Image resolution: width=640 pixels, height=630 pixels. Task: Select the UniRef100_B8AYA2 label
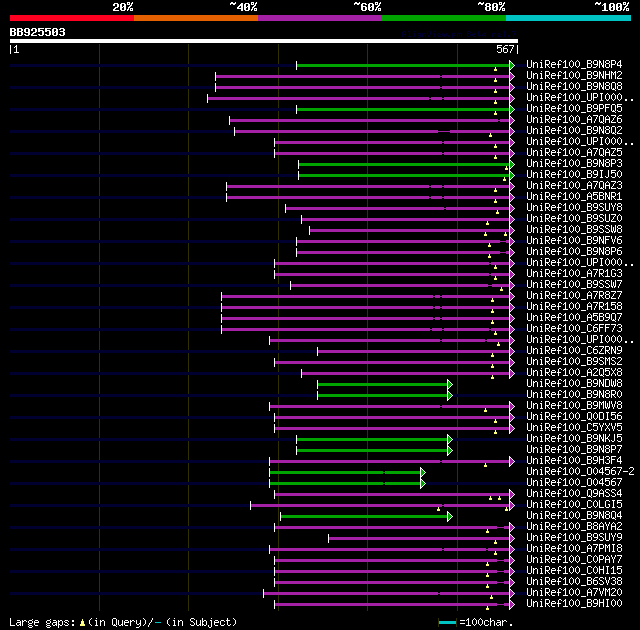coord(574,527)
